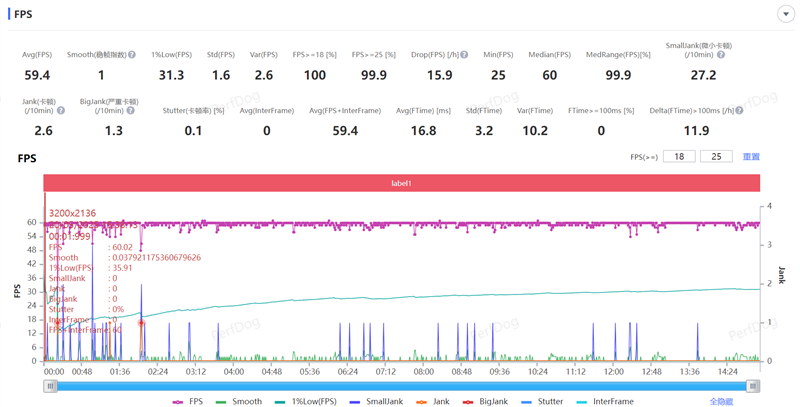The image size is (800, 407).
Task: Click the FPS threshold field showing 18
Action: point(678,157)
